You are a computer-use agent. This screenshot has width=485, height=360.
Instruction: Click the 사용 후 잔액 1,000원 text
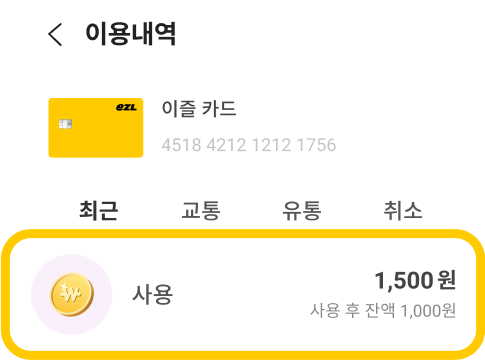click(383, 311)
